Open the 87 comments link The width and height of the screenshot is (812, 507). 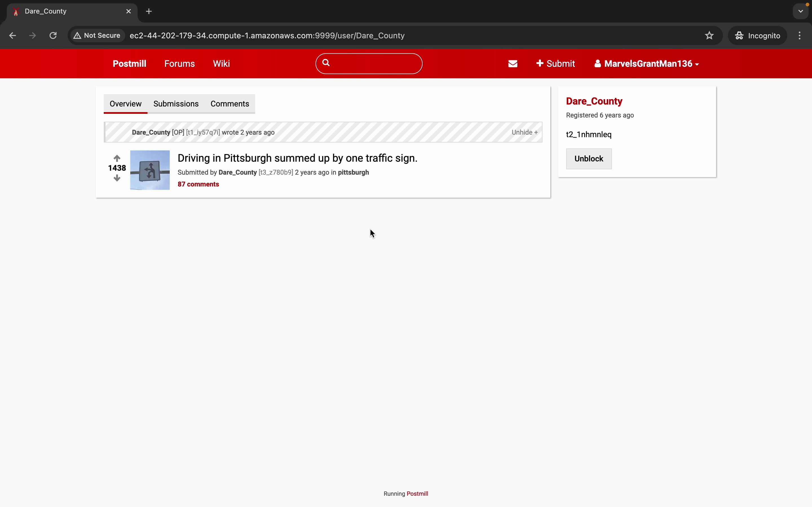[198, 184]
